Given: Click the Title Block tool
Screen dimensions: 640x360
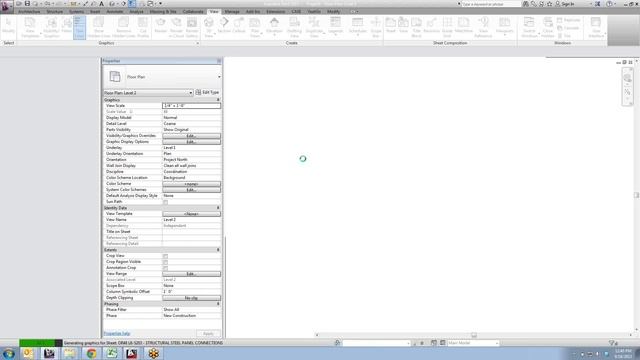Looking at the screenshot, I should [416, 28].
